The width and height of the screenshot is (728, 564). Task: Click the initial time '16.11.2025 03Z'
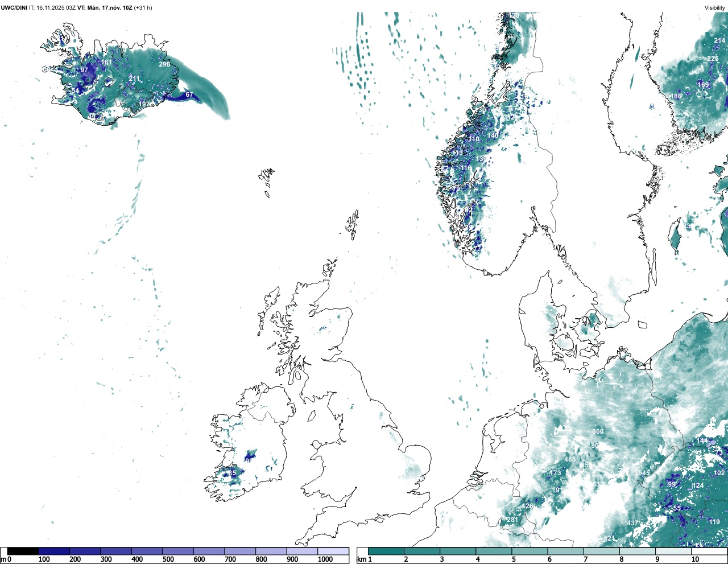[56, 7]
